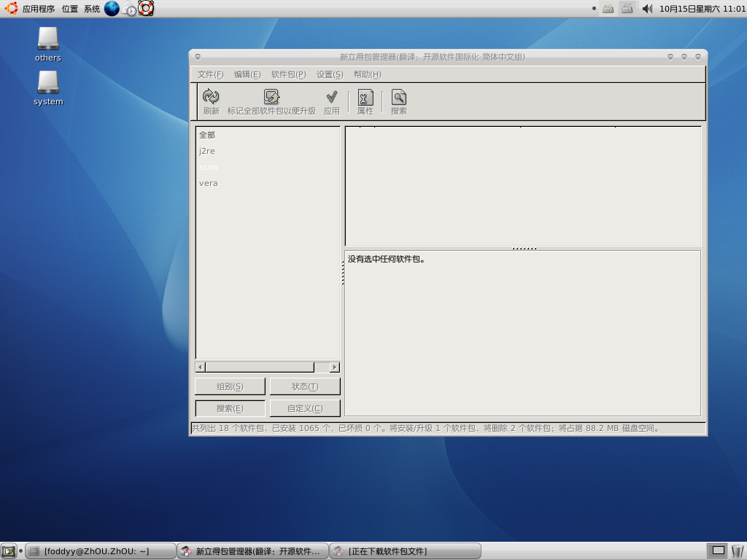The image size is (747, 560).
Task: Open the 设置(S) menu
Action: pyautogui.click(x=330, y=74)
